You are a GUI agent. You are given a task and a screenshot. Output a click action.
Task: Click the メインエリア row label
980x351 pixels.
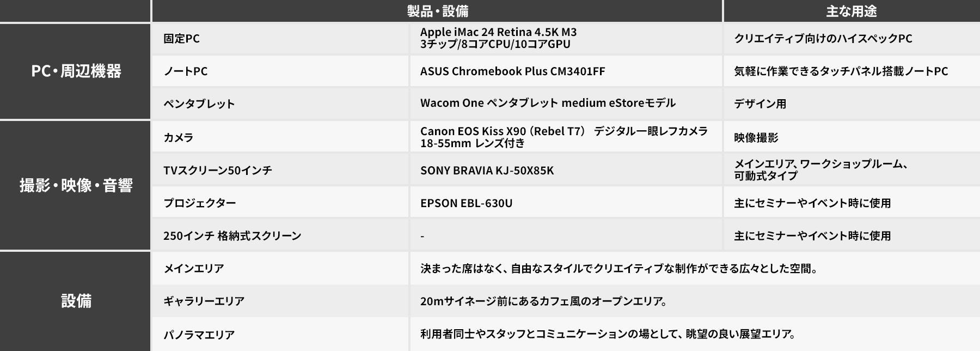pyautogui.click(x=194, y=269)
